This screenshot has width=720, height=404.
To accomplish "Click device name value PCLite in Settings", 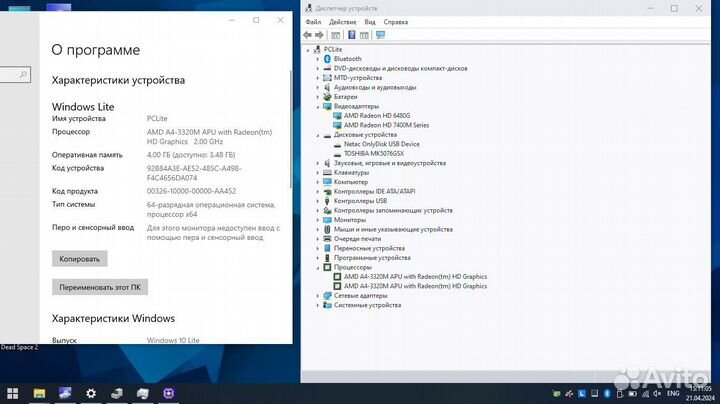I will coord(157,118).
